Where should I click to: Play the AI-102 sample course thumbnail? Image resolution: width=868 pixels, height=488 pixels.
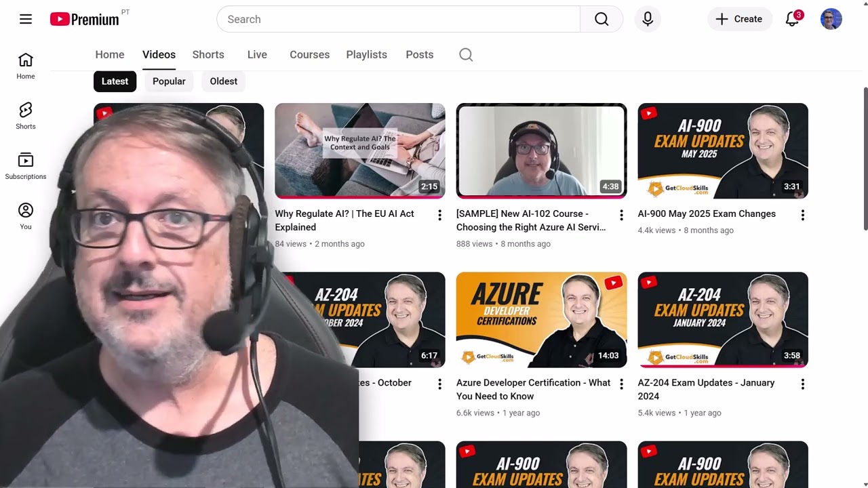tap(542, 150)
